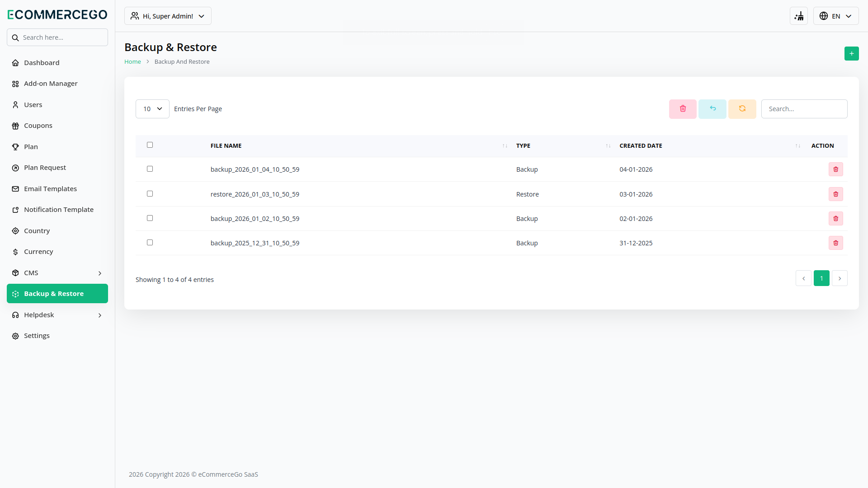This screenshot has height=488, width=868.
Task: Go to Email Templates in sidebar
Action: (x=57, y=189)
